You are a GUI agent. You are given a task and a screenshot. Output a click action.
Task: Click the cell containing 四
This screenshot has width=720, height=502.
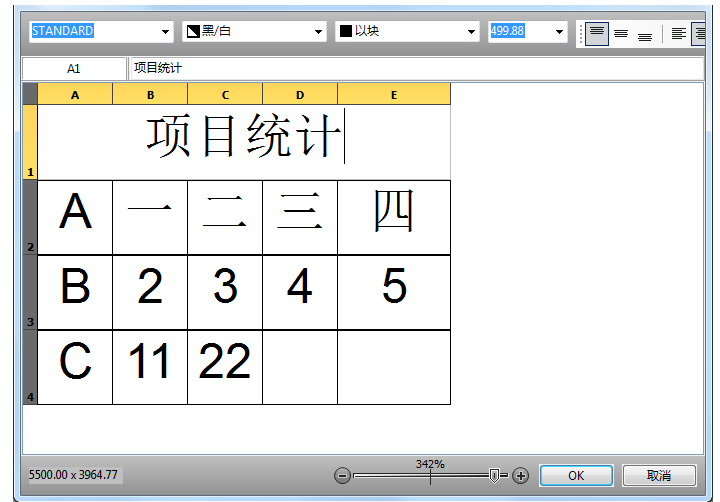(394, 217)
